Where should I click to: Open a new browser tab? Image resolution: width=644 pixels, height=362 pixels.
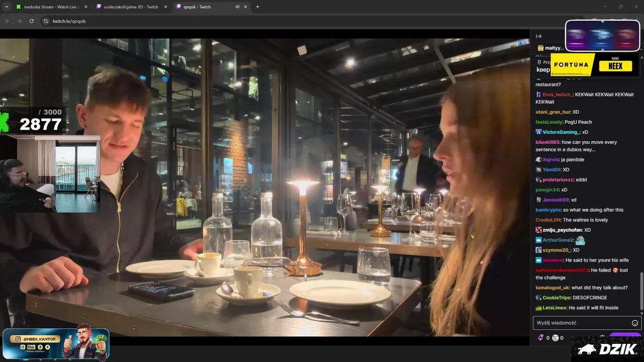258,7
